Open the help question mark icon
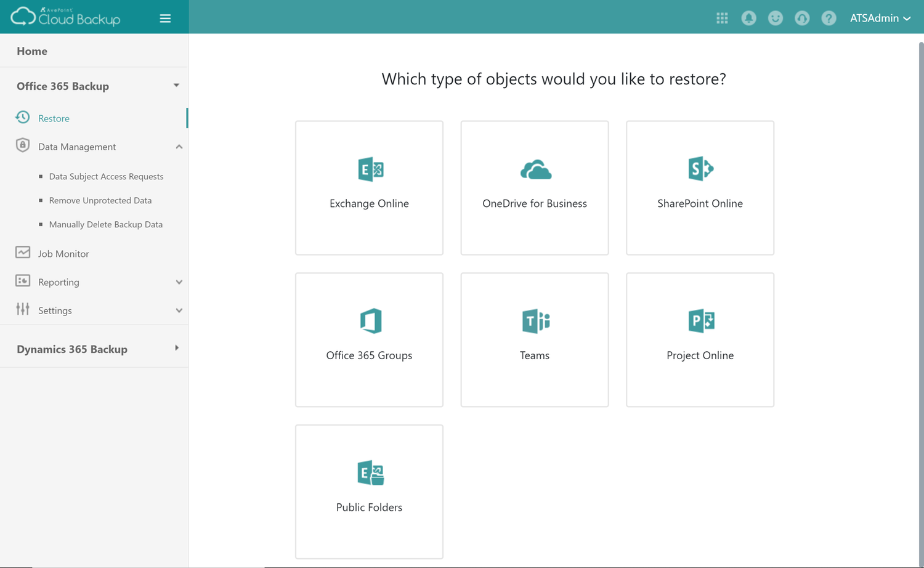The width and height of the screenshot is (924, 568). click(829, 18)
